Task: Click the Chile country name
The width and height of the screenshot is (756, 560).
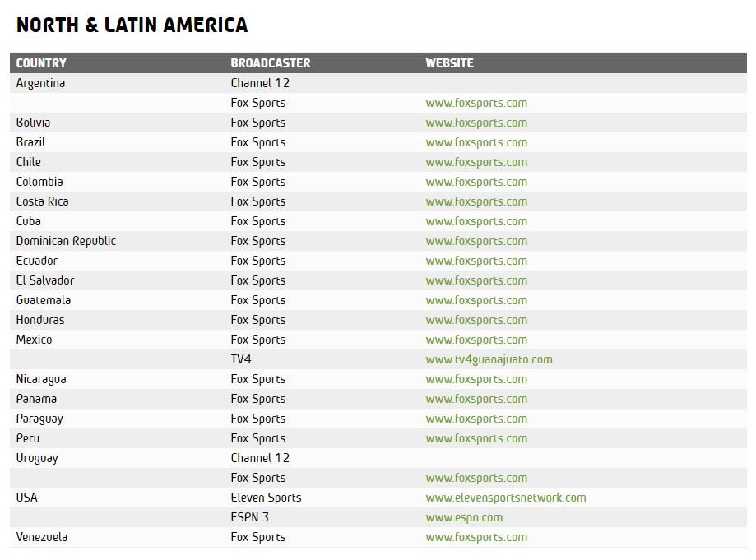Action: pos(29,162)
